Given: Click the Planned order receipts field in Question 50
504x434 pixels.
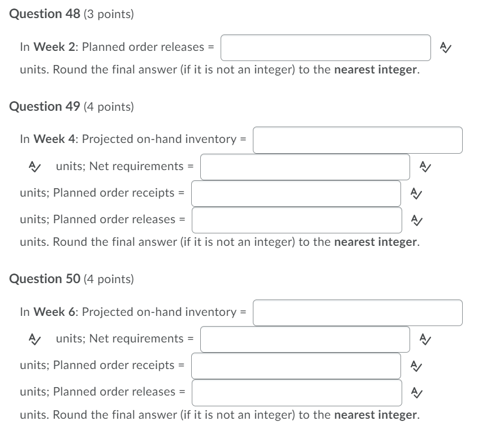Looking at the screenshot, I should (296, 366).
